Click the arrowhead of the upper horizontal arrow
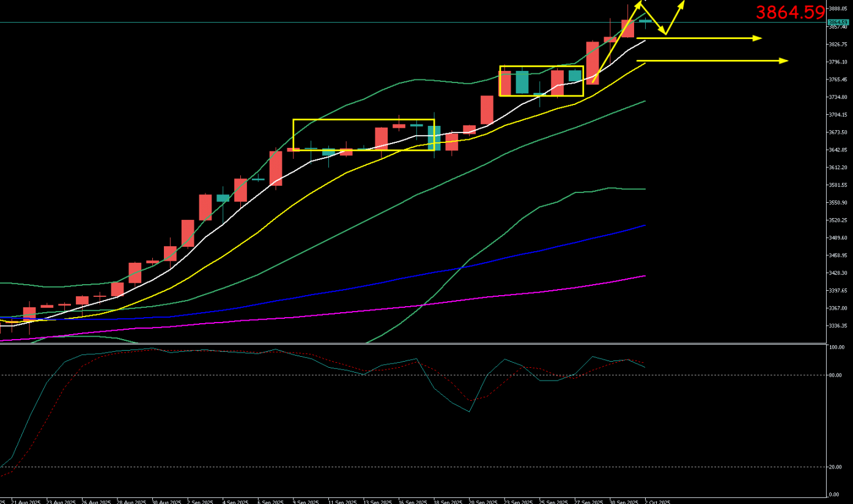Viewport: 853px width, 504px height. point(758,38)
